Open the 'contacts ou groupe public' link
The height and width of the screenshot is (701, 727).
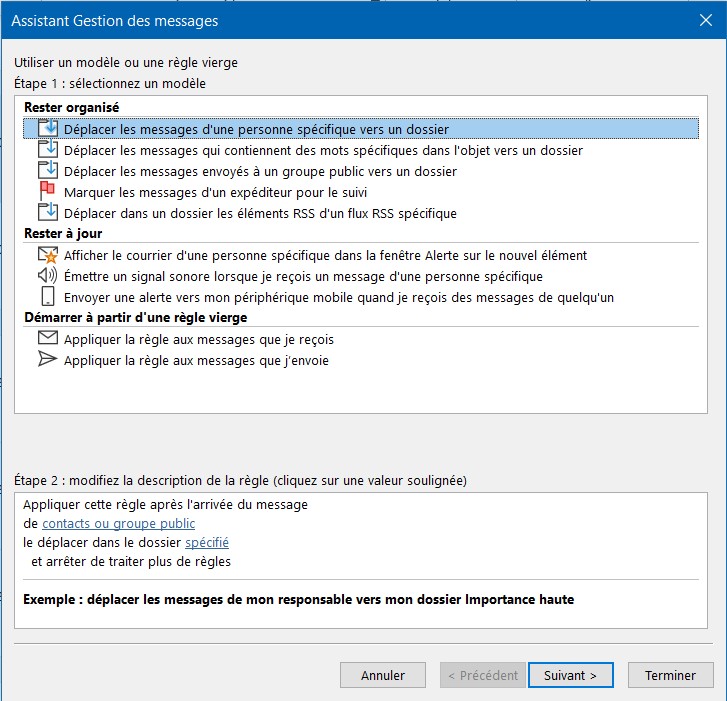[x=118, y=523]
